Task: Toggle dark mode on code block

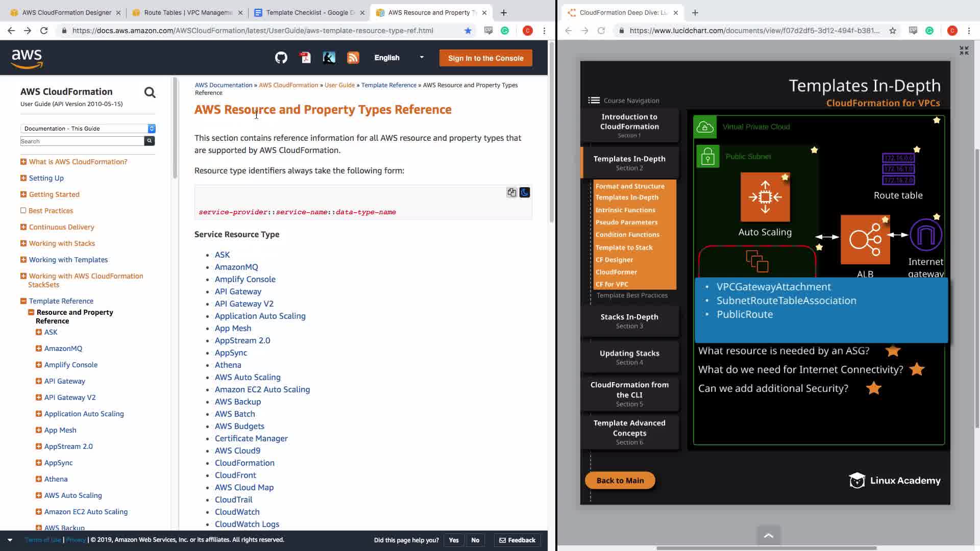Action: (525, 192)
